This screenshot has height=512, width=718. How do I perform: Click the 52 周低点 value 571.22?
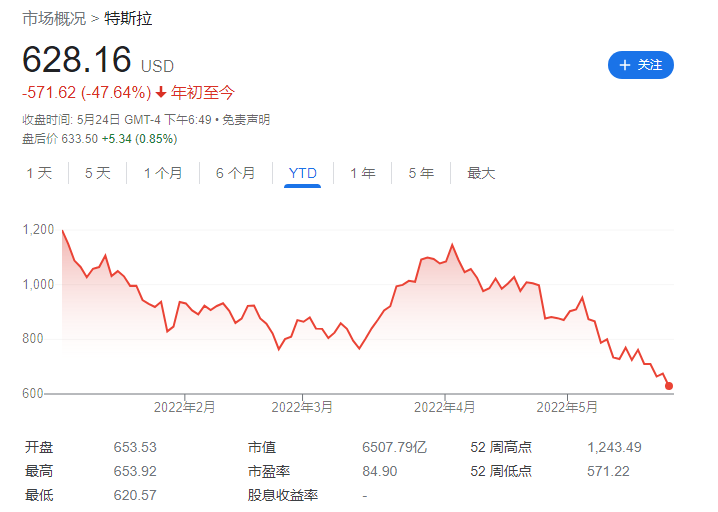609,471
